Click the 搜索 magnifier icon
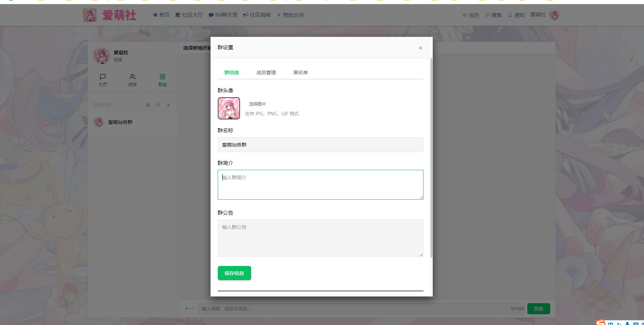 coord(487,15)
